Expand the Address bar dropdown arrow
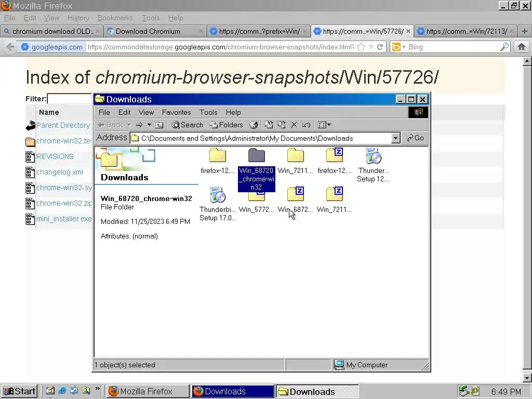532x399 pixels. point(395,138)
